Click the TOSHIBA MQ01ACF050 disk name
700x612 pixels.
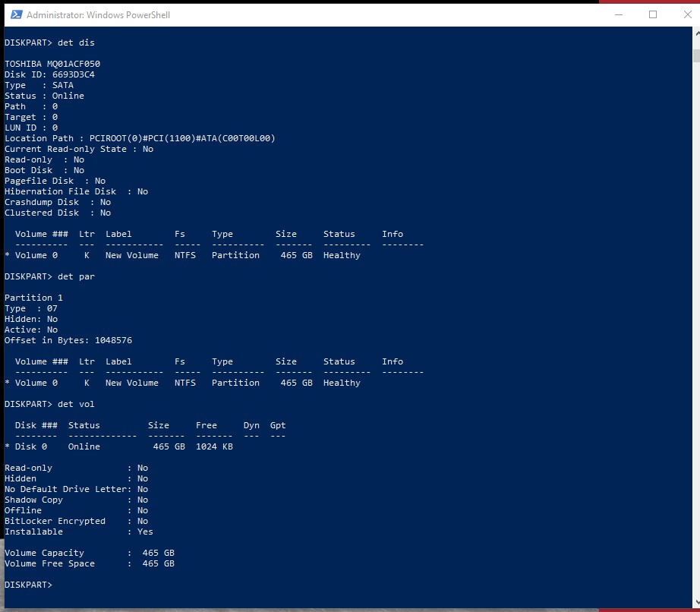52,64
